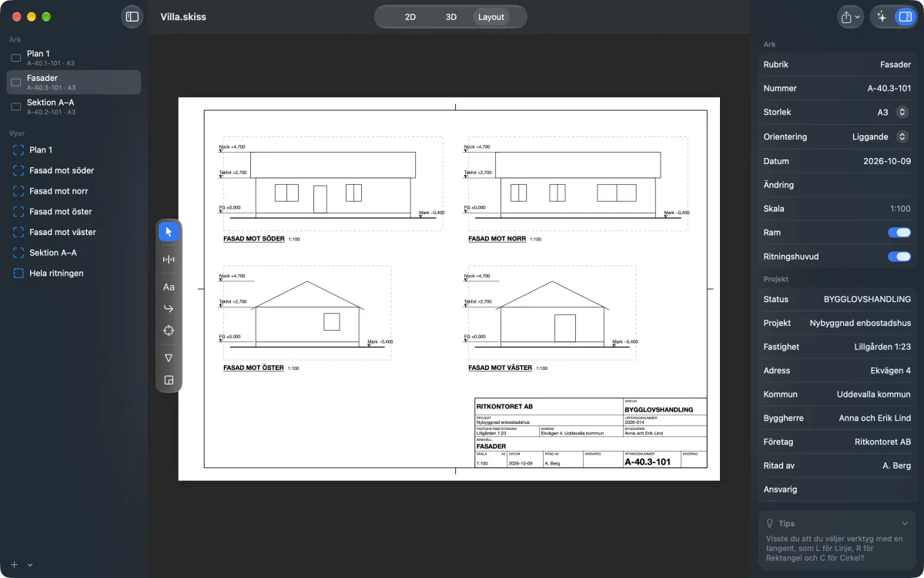Viewport: 924px width, 578px height.
Task: Select the pointer selection tool
Action: click(x=169, y=231)
